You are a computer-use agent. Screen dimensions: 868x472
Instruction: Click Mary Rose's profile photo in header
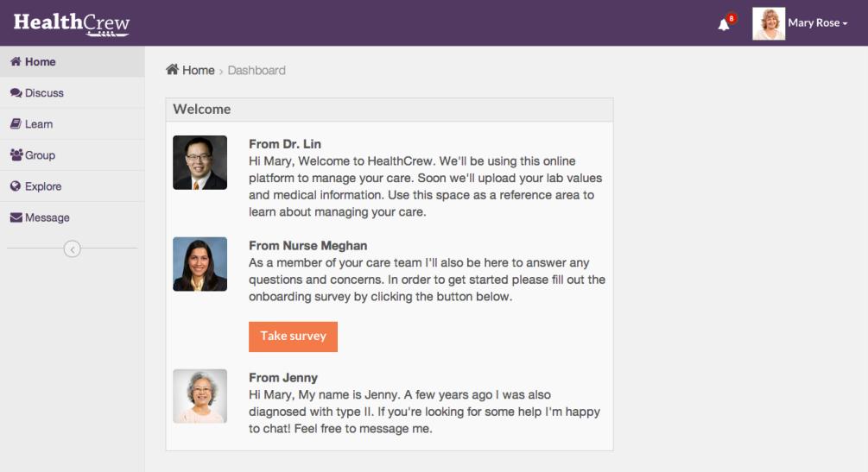click(x=769, y=23)
